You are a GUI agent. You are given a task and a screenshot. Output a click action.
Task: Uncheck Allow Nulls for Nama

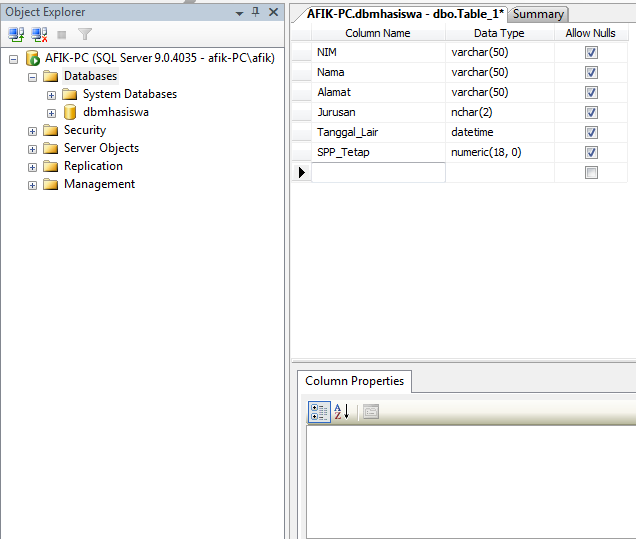click(x=591, y=73)
